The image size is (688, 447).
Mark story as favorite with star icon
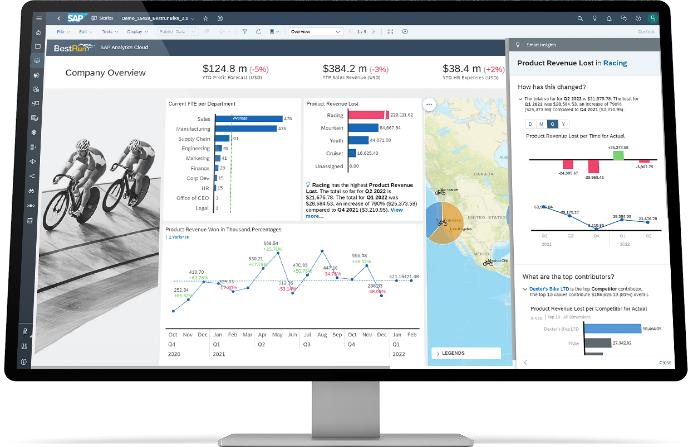pos(206,18)
